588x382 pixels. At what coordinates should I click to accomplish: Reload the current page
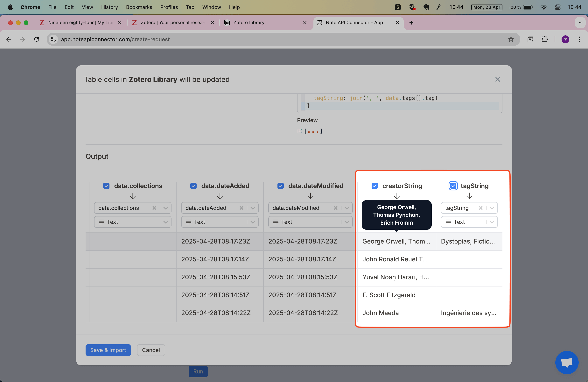click(x=37, y=39)
